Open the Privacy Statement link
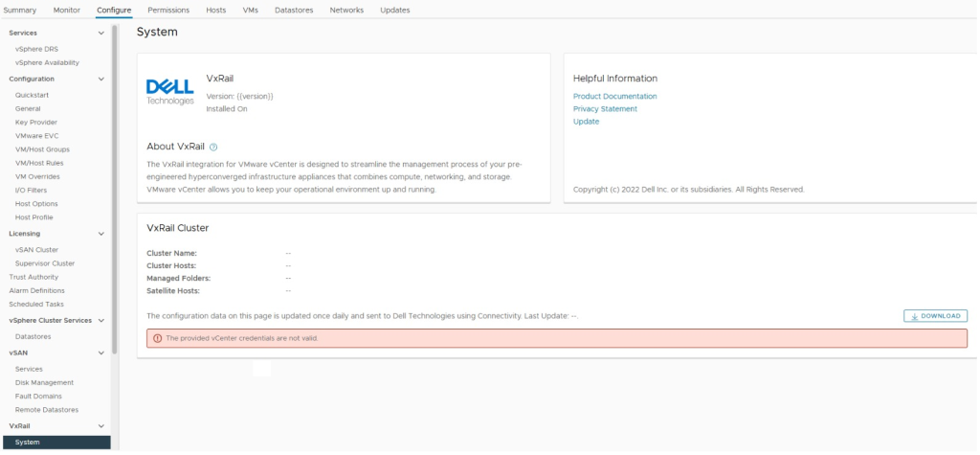Viewport: 980px width, 455px height. (605, 109)
